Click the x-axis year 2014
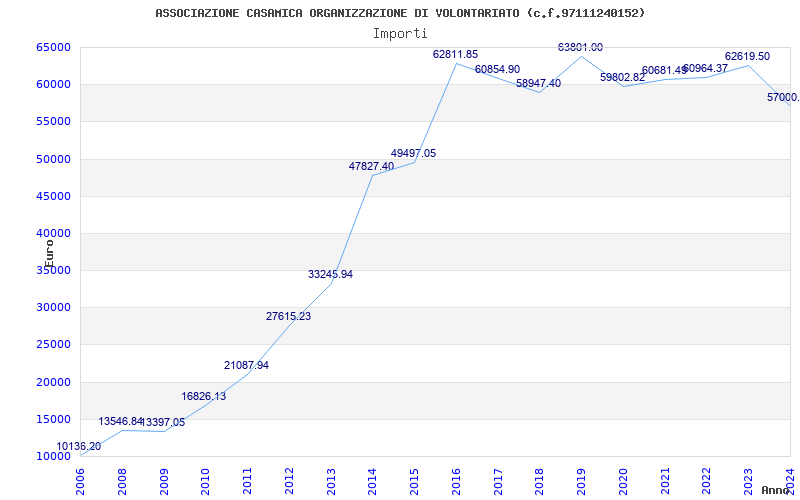Image resolution: width=800 pixels, height=500 pixels. (372, 481)
